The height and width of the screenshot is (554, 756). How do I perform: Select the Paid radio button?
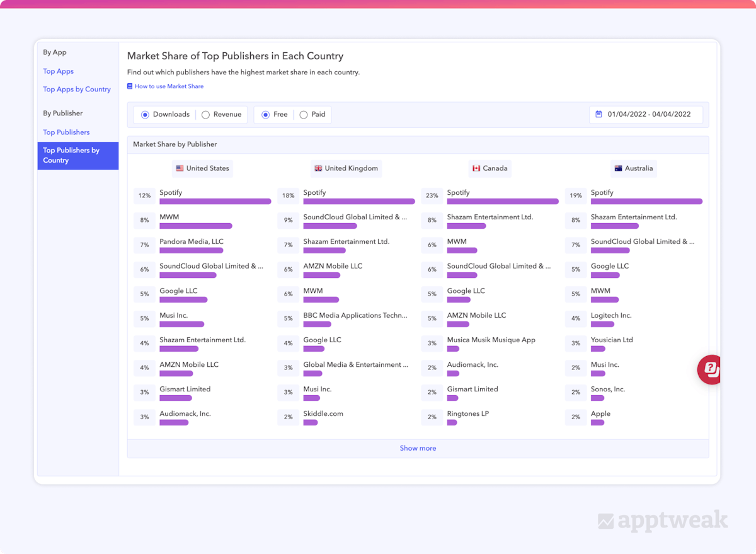303,114
